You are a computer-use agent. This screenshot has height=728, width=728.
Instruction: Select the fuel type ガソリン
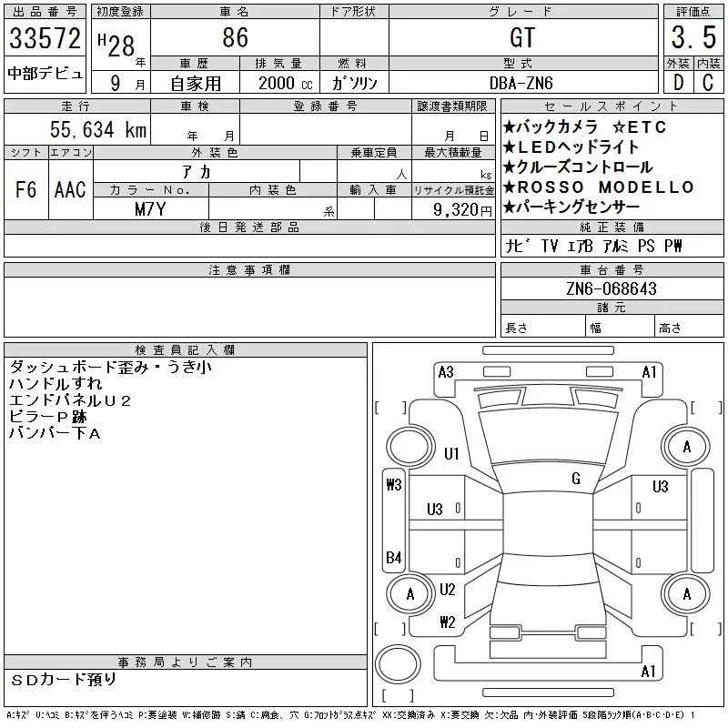pyautogui.click(x=354, y=84)
